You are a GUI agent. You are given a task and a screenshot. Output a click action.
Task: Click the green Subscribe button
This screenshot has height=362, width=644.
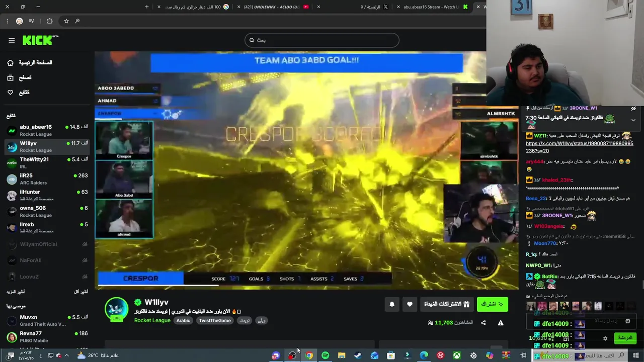[492, 304]
